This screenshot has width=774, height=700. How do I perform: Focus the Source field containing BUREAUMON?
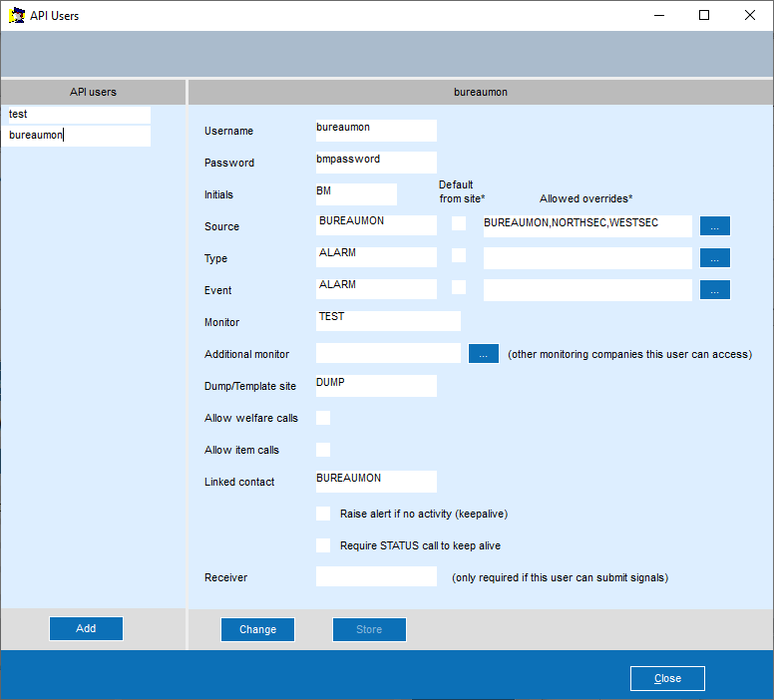pos(376,225)
